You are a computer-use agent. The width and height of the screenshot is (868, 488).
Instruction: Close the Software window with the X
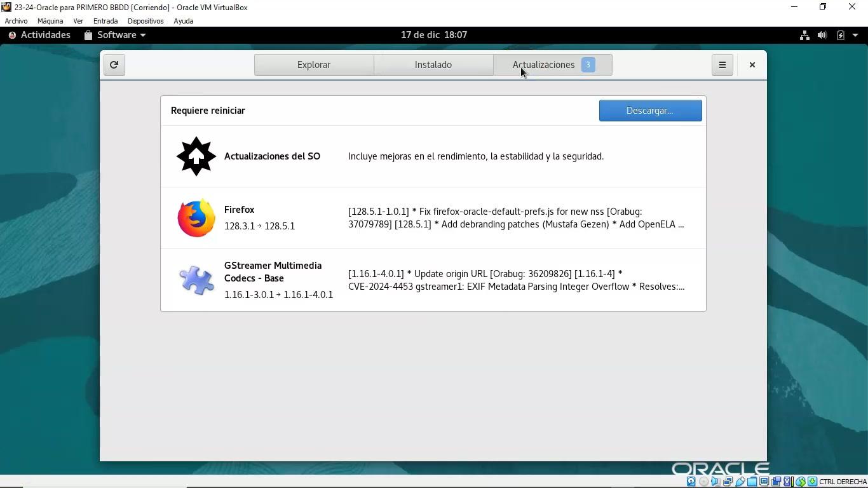pos(752,65)
